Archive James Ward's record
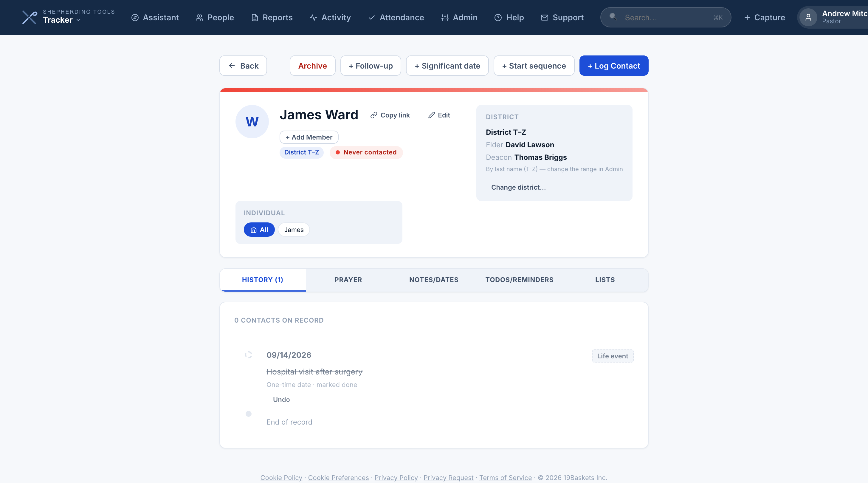 click(x=312, y=66)
